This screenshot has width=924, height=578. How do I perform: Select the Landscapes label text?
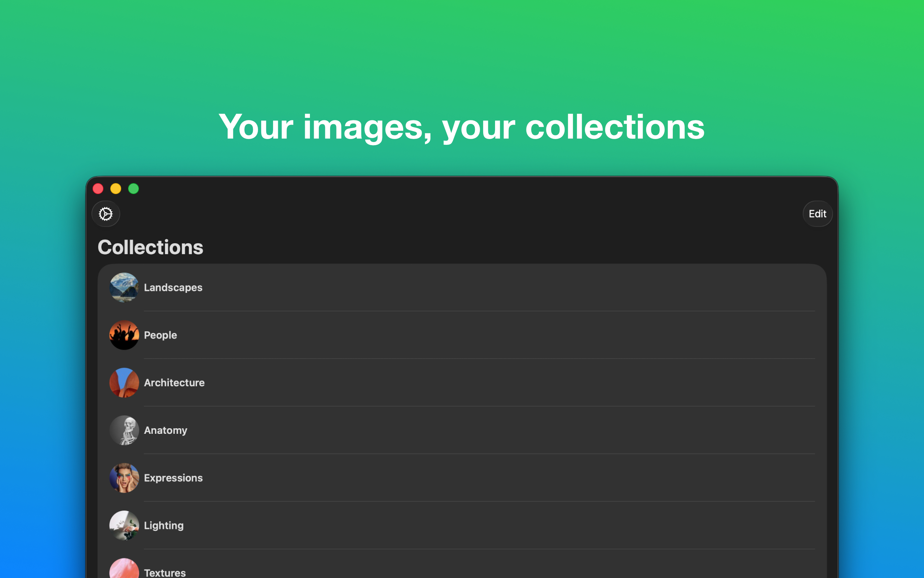pyautogui.click(x=173, y=287)
